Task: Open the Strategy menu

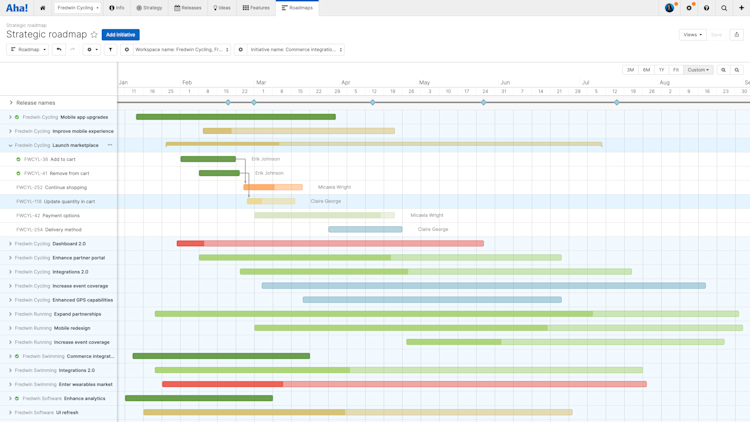Action: (149, 8)
